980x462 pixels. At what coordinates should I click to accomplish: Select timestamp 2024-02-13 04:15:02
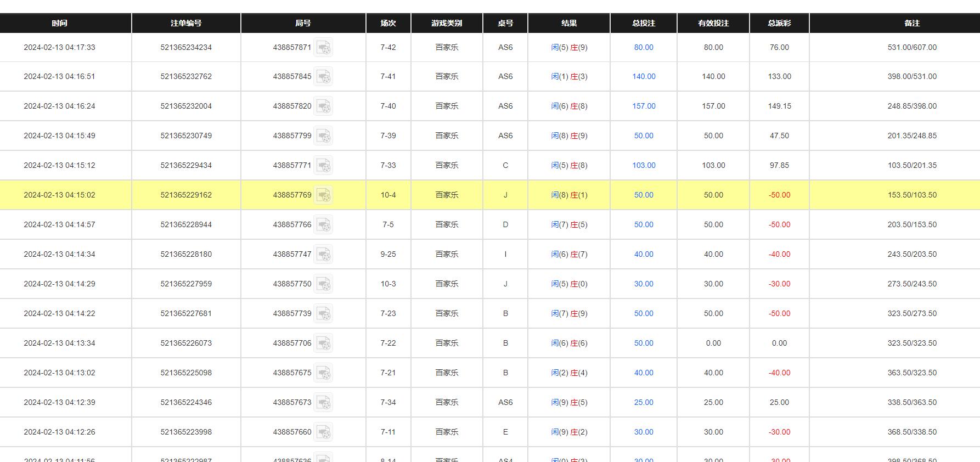click(59, 195)
